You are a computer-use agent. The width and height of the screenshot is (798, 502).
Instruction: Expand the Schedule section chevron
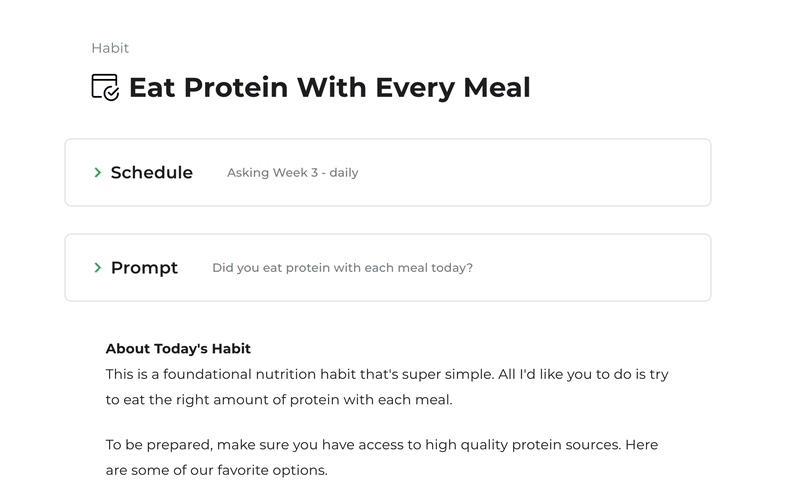click(x=98, y=173)
